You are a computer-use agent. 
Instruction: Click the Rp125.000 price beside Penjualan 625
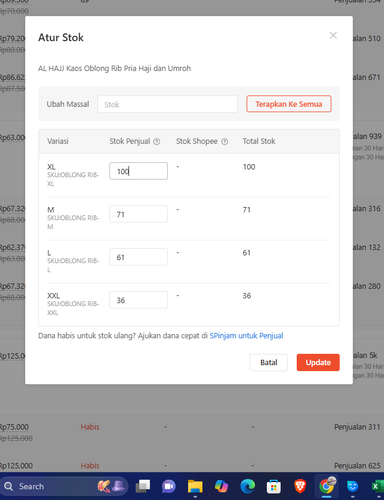click(16, 465)
